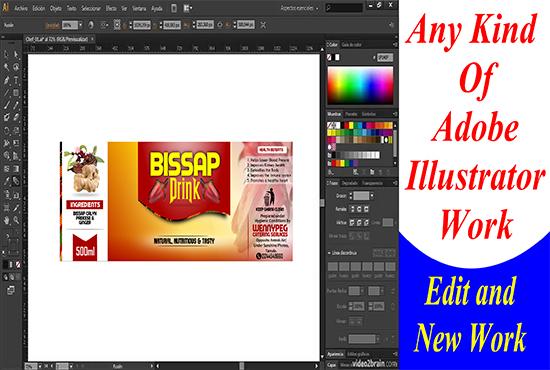Select the Blend tool
This screenshot has width=550, height=370.
coord(16,181)
